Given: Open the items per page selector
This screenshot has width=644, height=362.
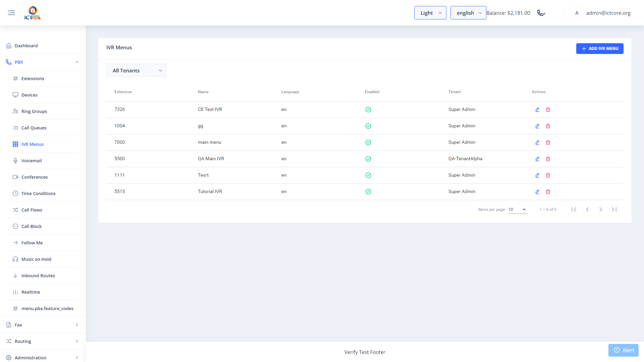Looking at the screenshot, I should point(518,209).
